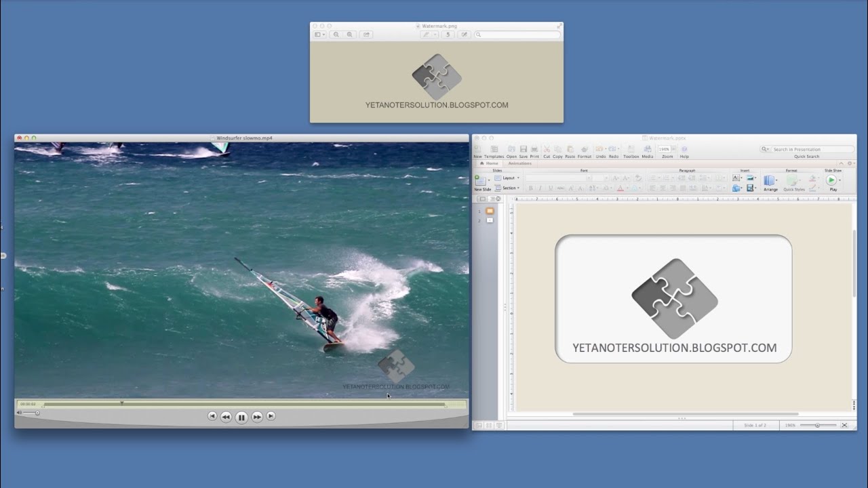868x488 pixels.
Task: Open the Layout dropdown
Action: coord(507,178)
